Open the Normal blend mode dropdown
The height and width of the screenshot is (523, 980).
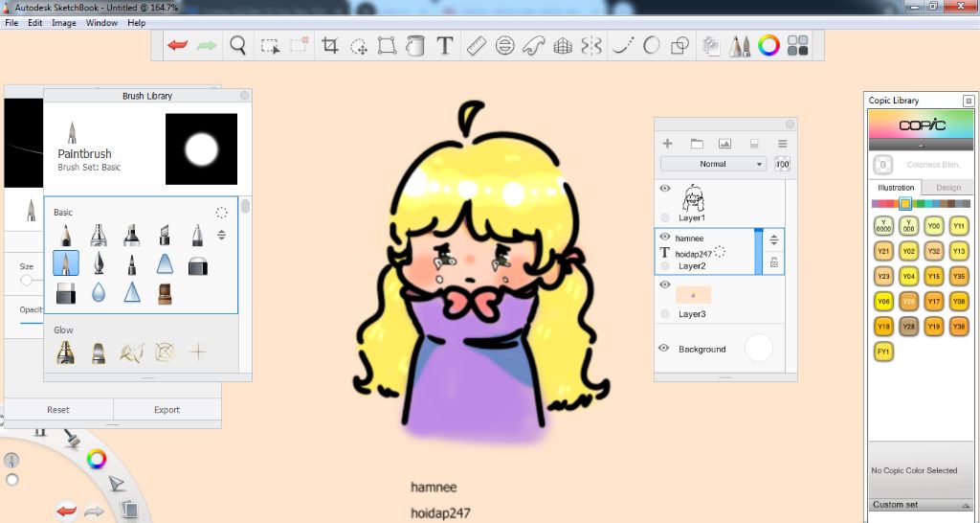point(713,164)
